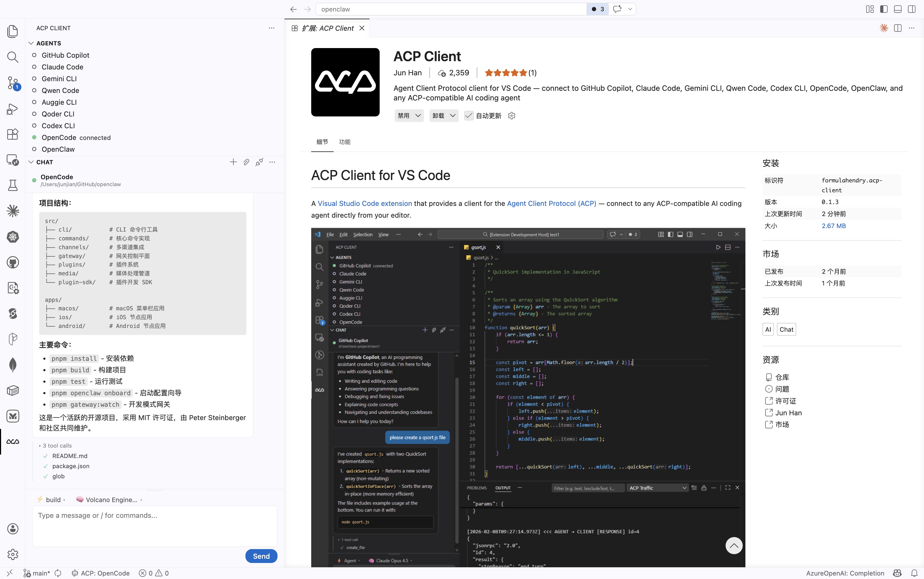Click the attach file paperclip icon
Screen dimensions: 924x579
pyautogui.click(x=246, y=162)
